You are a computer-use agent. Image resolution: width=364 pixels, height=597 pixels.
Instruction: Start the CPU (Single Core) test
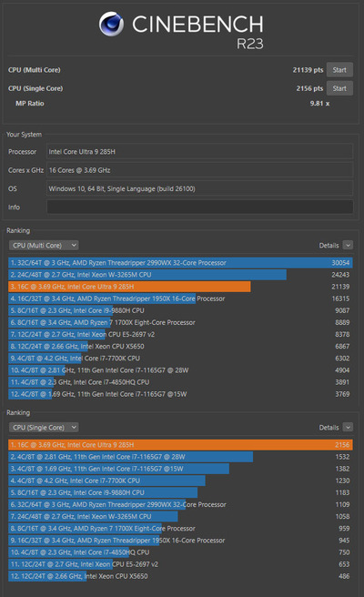(x=339, y=88)
